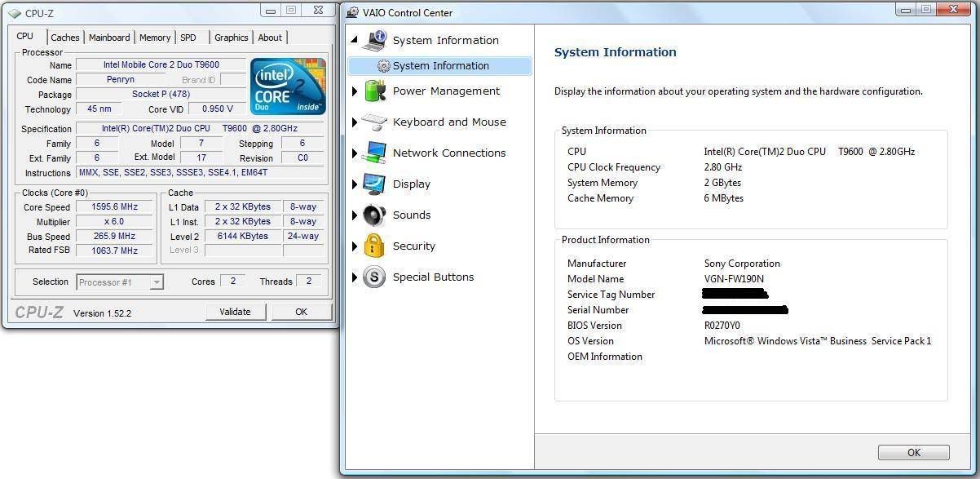Click OK in the CPU-Z window
Image resolution: width=980 pixels, height=479 pixels.
click(302, 312)
